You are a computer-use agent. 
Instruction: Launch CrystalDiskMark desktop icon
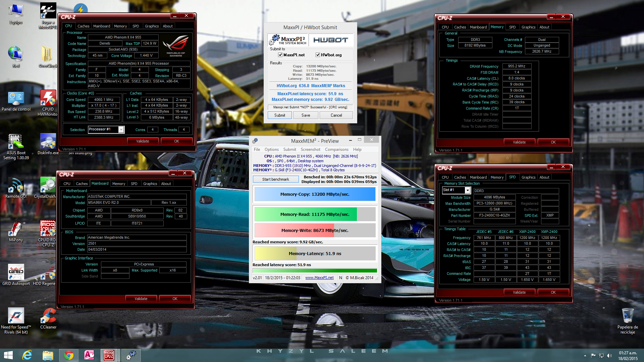point(48,188)
